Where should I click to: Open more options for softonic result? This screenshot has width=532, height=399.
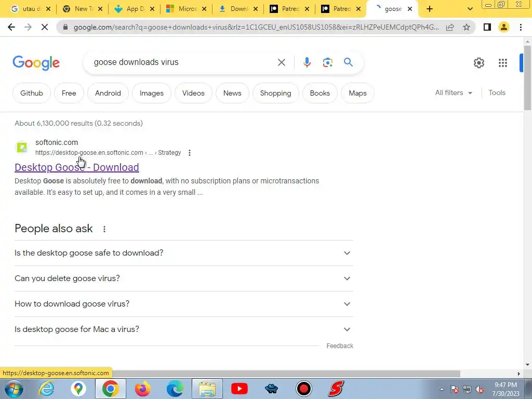click(x=190, y=153)
